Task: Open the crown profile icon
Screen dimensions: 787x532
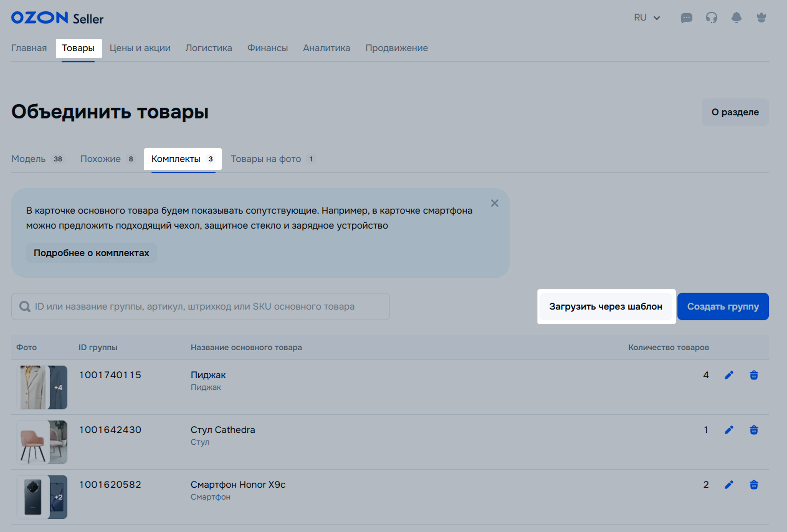Action: 761,18
